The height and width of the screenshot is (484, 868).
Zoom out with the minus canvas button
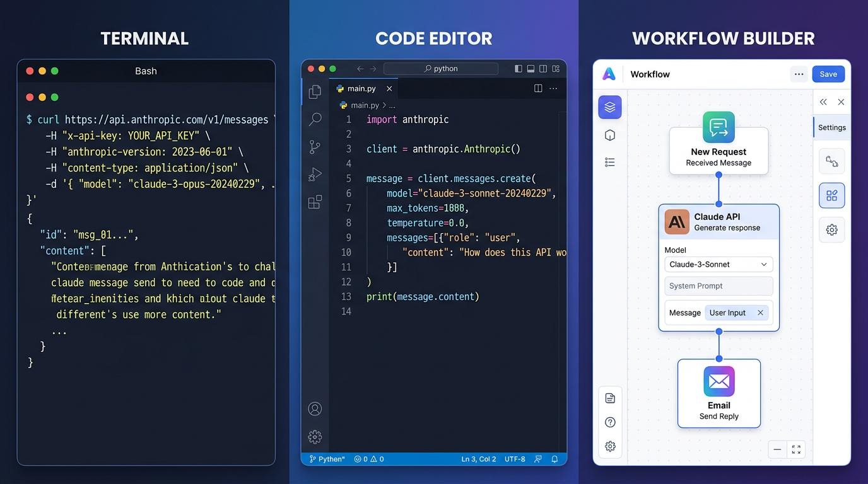click(777, 449)
